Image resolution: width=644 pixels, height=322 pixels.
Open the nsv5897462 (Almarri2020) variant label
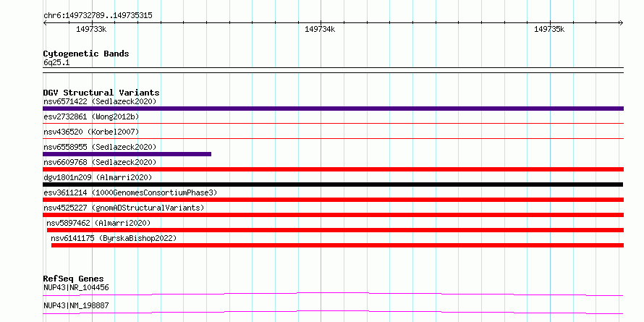coord(98,223)
